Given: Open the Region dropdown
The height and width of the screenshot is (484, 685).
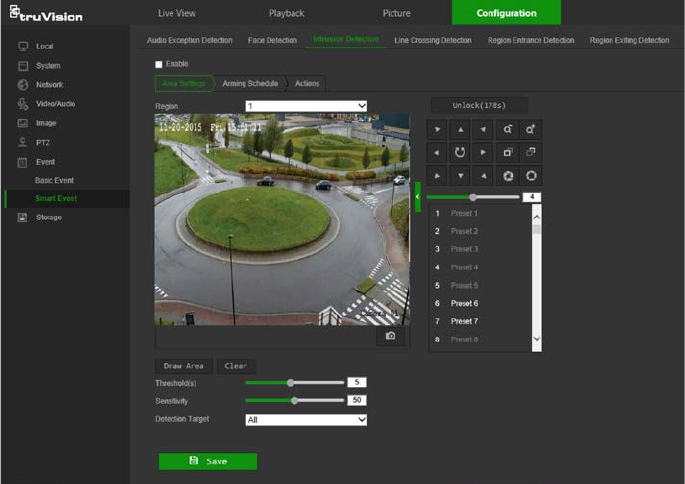Looking at the screenshot, I should [x=306, y=106].
